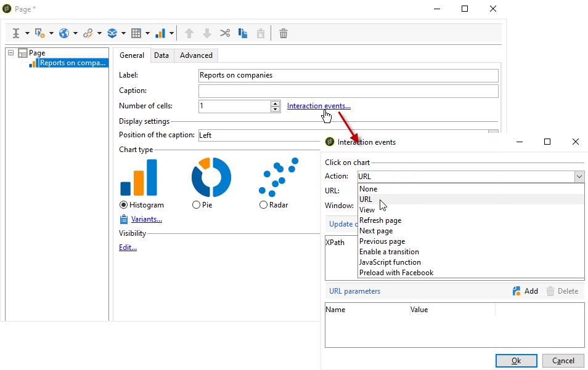The width and height of the screenshot is (588, 370).
Task: Open dropdown arrow next to globe icon
Action: pyautogui.click(x=75, y=33)
